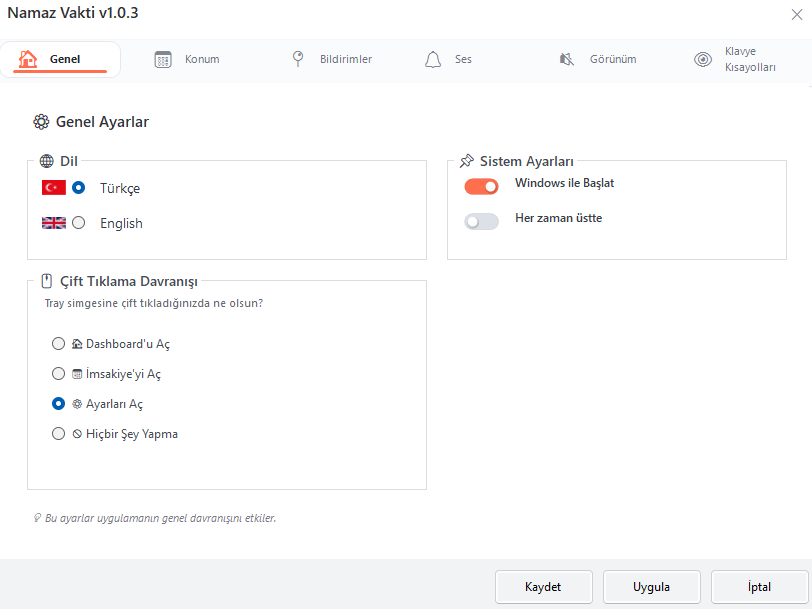This screenshot has height=609, width=812.
Task: Select the Türkçe language radio button
Action: [79, 188]
